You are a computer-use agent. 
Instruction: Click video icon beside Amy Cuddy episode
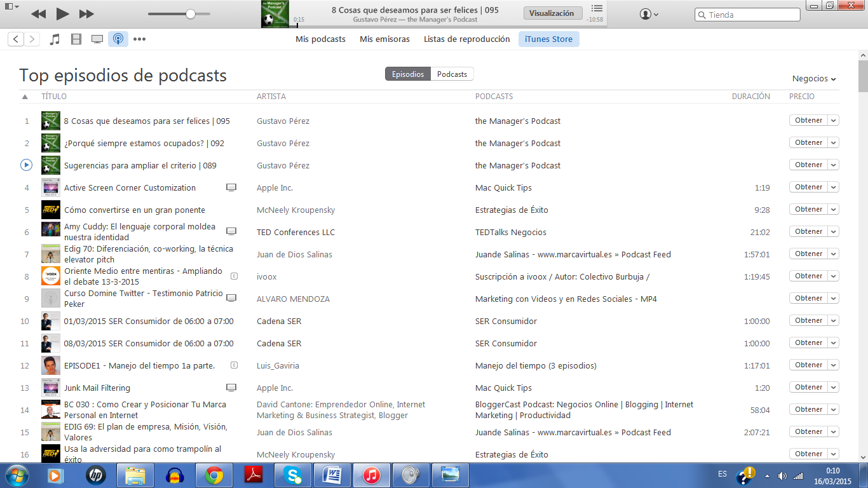coord(231,231)
